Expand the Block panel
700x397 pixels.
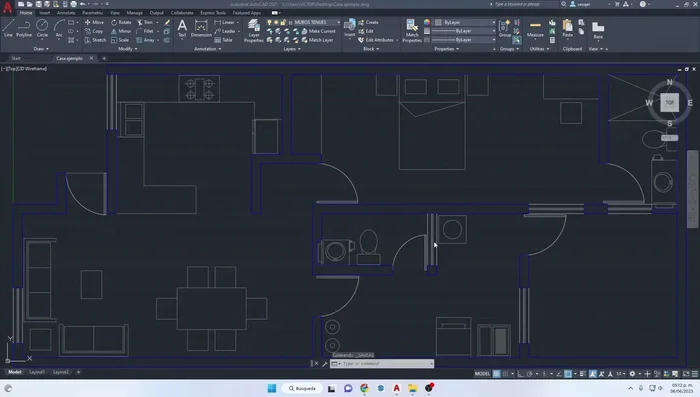coord(371,49)
